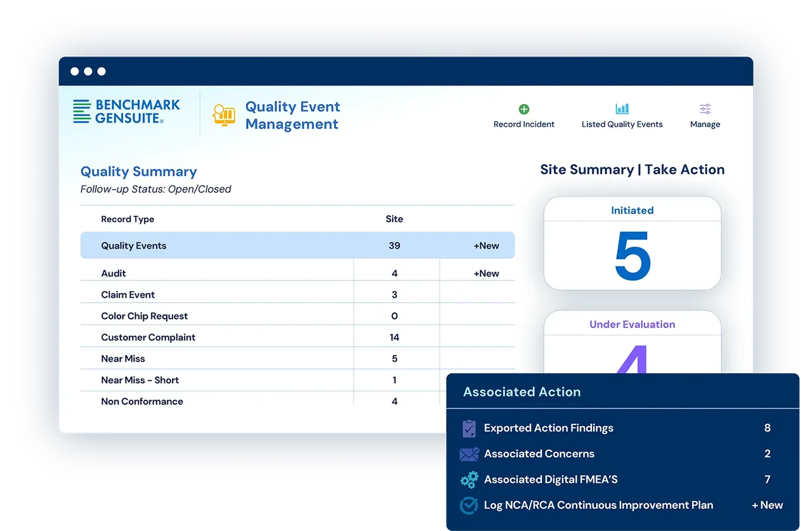The width and height of the screenshot is (812, 531).
Task: Click the Site column header
Action: [395, 219]
